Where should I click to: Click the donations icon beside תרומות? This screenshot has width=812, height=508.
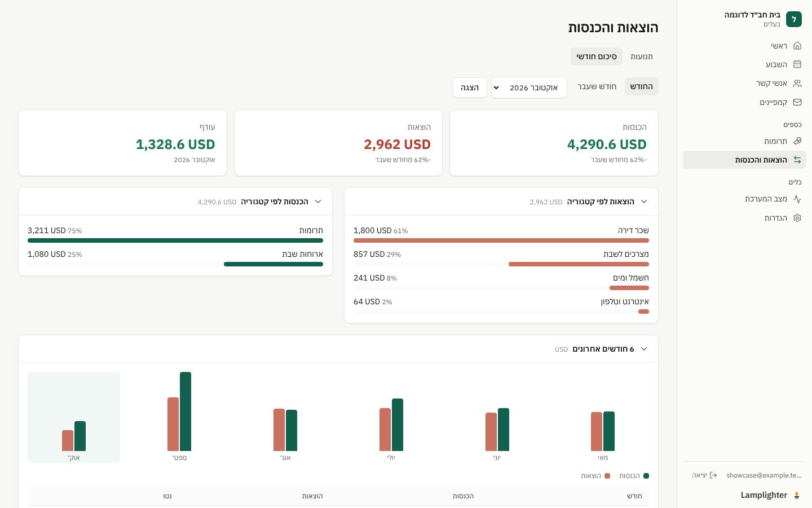tap(797, 141)
